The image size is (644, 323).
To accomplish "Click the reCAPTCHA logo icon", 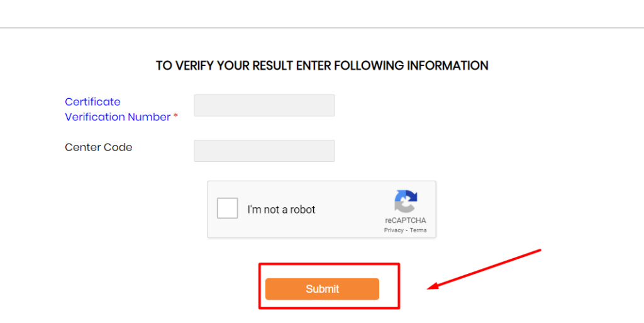I will tap(406, 201).
